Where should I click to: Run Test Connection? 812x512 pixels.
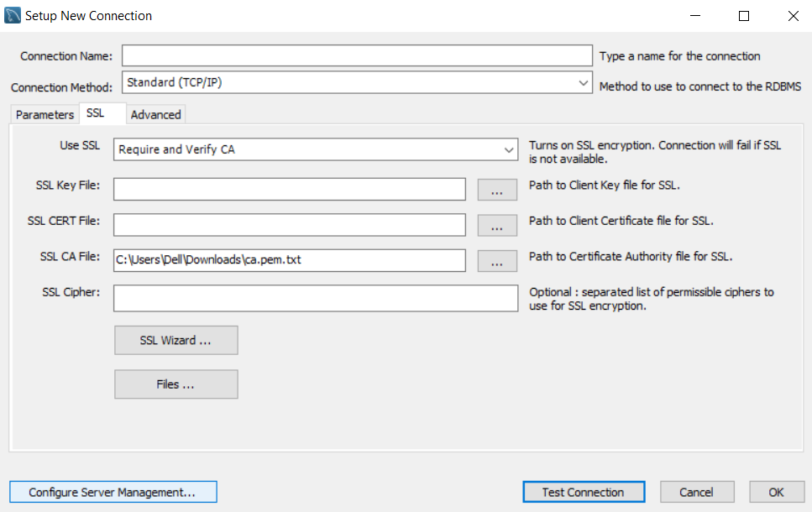point(583,492)
